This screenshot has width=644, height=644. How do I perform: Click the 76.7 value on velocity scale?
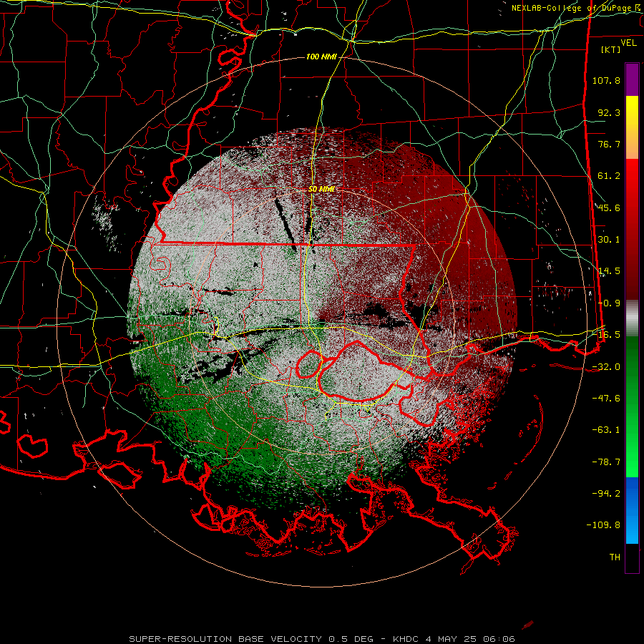tap(609, 144)
